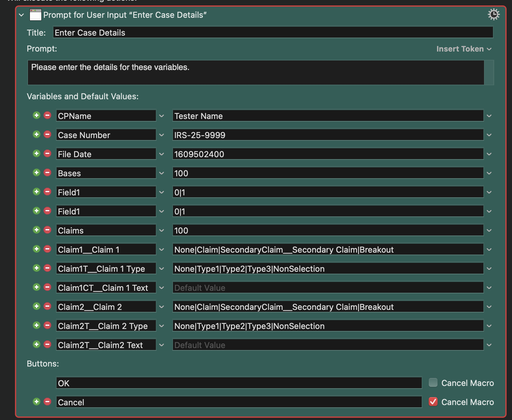Screen dimensions: 512x420
Task: Remove the Cancel button row
Action: (47, 402)
